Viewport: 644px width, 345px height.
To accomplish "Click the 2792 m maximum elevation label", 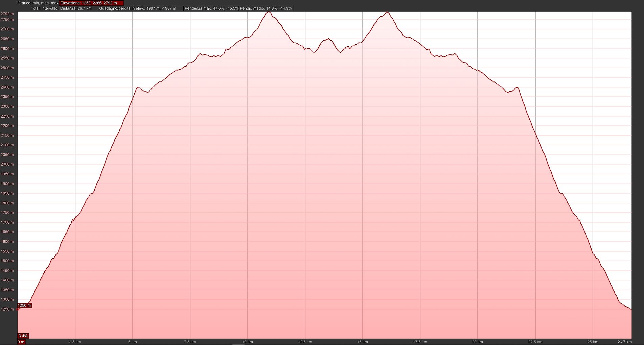I will tap(7, 14).
